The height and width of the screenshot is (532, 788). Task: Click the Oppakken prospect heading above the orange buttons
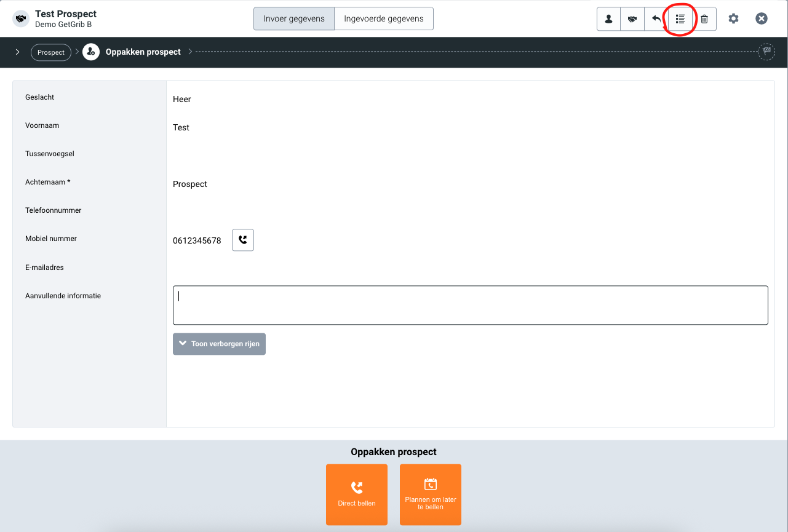[394, 452]
